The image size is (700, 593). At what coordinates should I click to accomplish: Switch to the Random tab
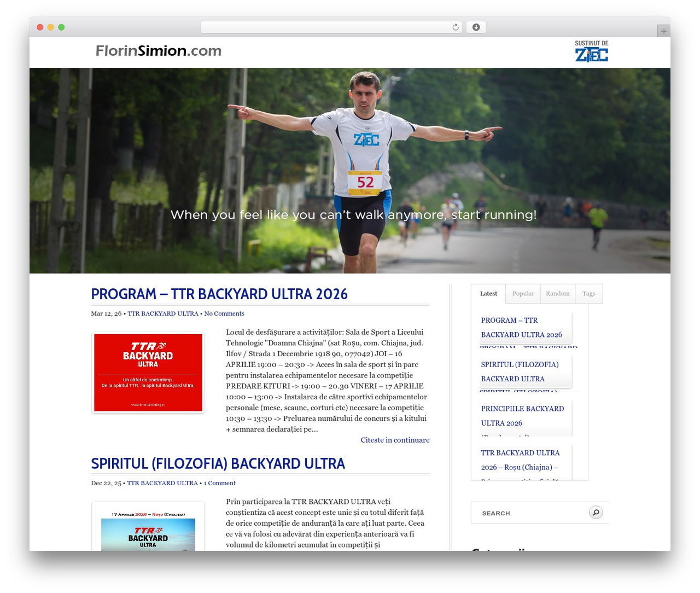[558, 294]
